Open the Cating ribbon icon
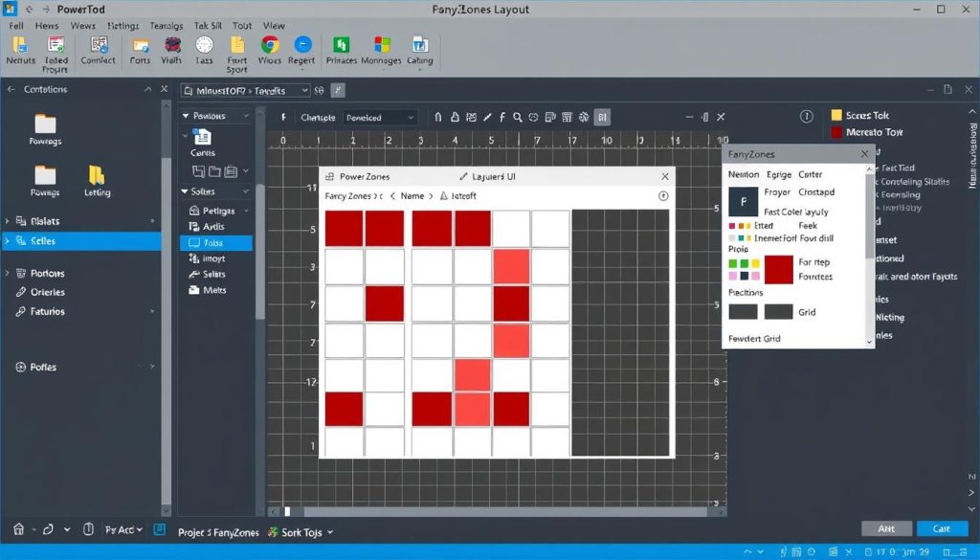Viewport: 980px width, 560px height. click(x=420, y=45)
